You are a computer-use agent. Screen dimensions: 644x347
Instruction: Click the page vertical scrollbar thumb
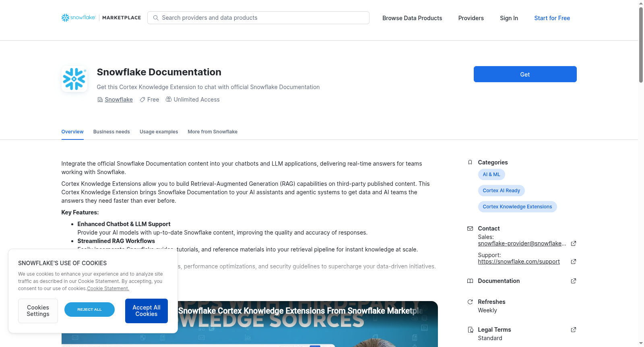point(641,44)
